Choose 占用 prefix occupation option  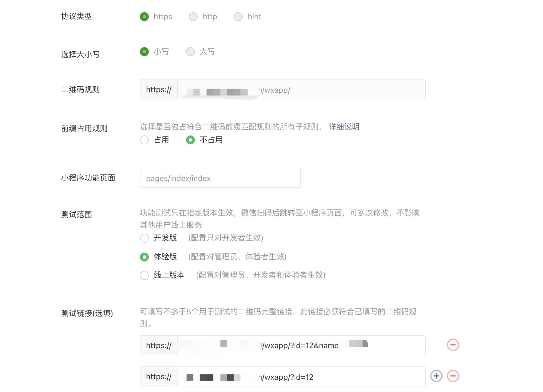pyautogui.click(x=144, y=140)
